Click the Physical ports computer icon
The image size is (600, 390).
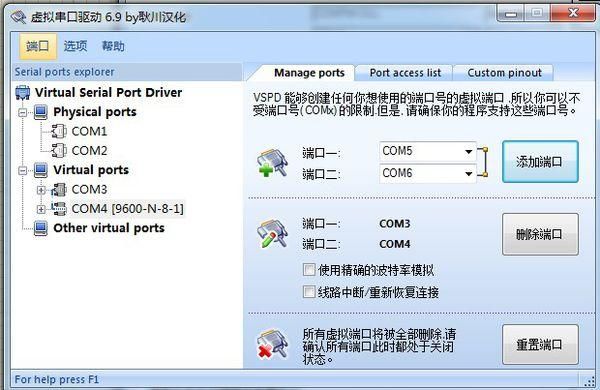[41, 112]
